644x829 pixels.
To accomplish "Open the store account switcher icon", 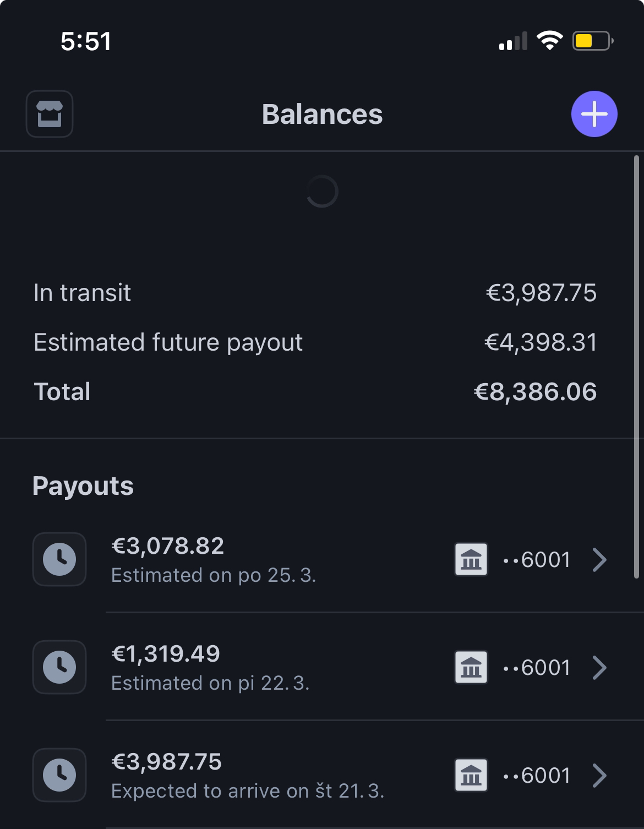I will tap(50, 114).
